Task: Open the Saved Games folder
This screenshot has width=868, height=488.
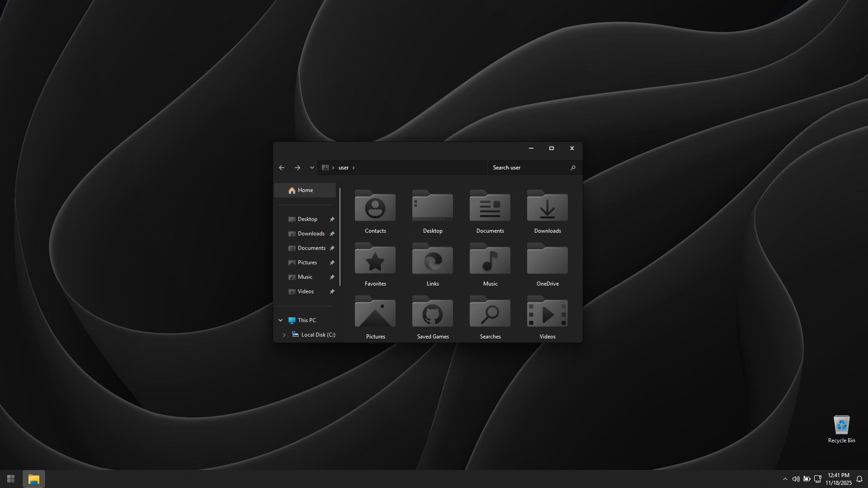Action: click(432, 312)
